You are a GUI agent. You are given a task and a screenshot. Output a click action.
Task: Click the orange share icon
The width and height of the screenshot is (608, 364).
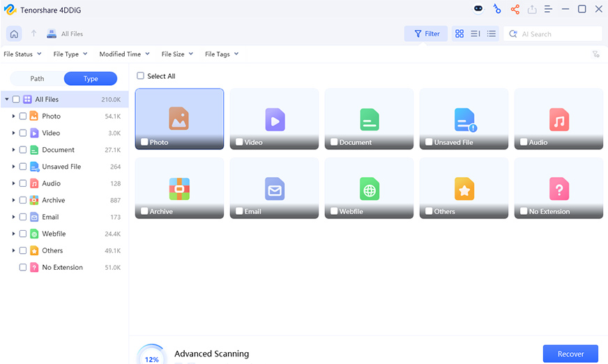(x=515, y=9)
